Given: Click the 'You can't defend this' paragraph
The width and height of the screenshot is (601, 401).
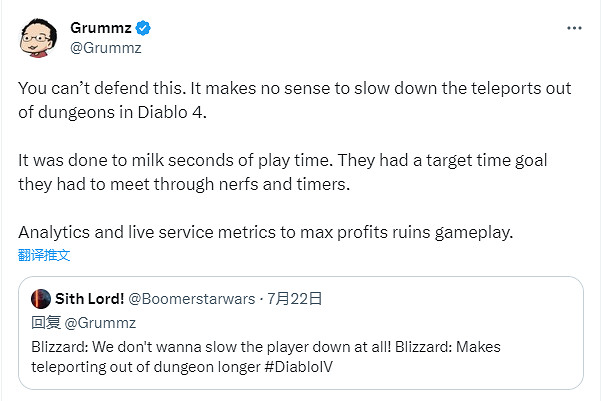Looking at the screenshot, I should pyautogui.click(x=295, y=88).
